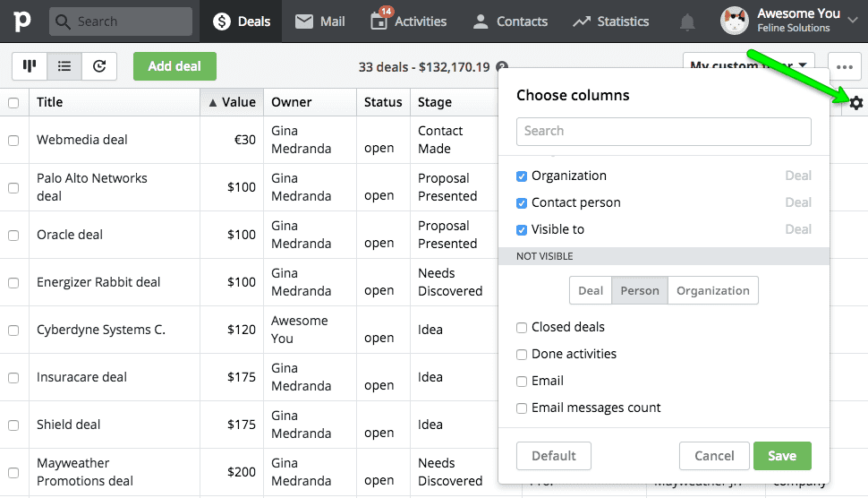Click the Add deal button

point(174,66)
